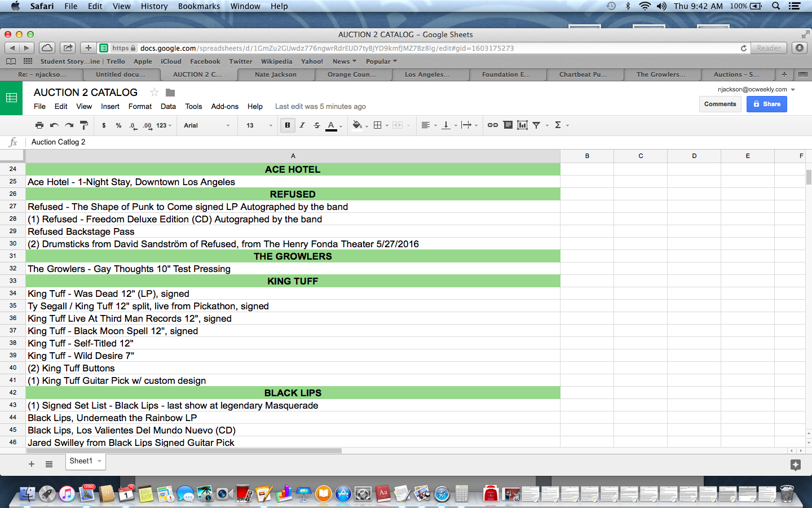Click the Insert link icon

click(x=492, y=125)
